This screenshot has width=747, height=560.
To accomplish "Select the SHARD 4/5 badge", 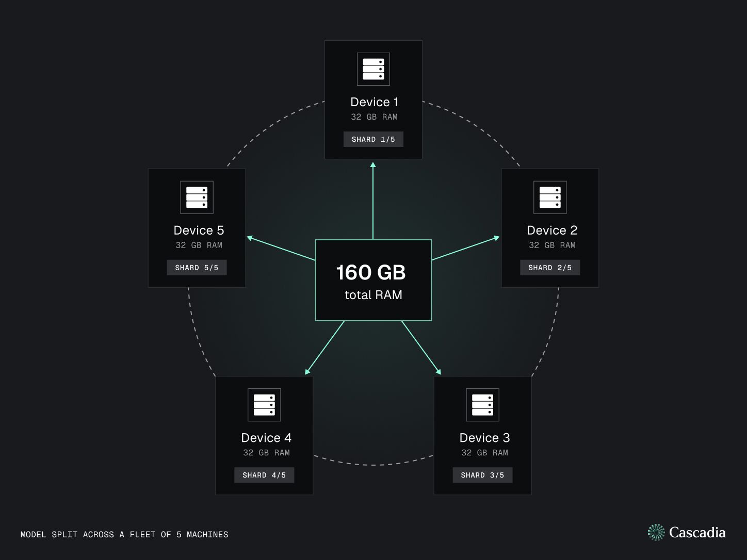I will pos(264,475).
